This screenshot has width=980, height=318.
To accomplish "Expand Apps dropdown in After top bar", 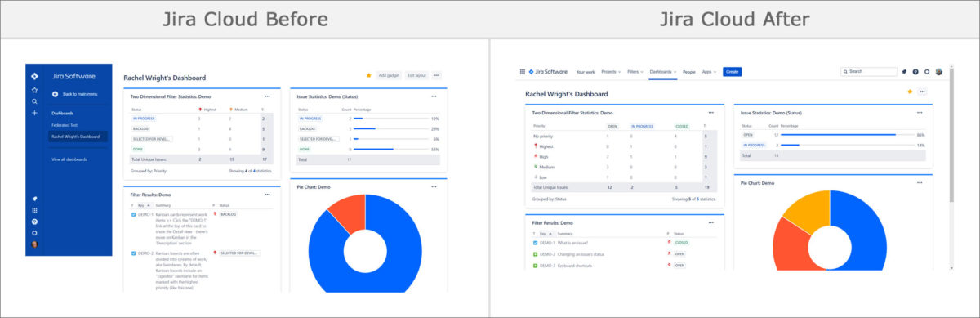I will point(709,72).
